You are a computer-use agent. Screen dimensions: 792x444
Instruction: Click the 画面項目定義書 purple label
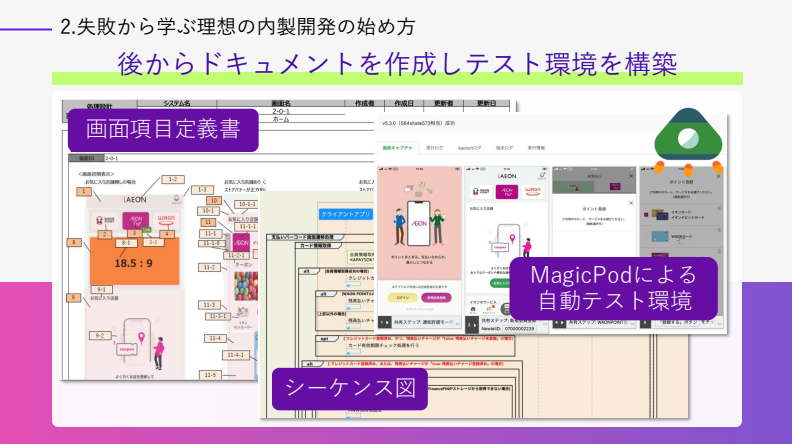(x=163, y=130)
